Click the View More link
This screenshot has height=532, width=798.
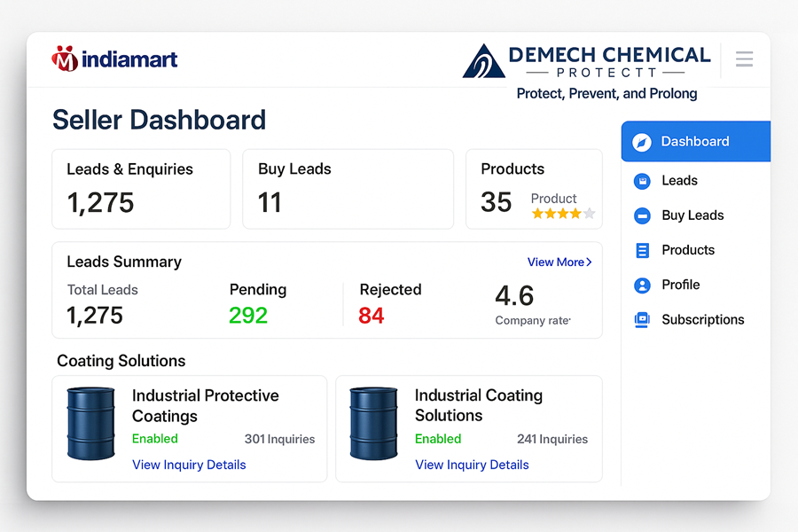[x=559, y=262]
